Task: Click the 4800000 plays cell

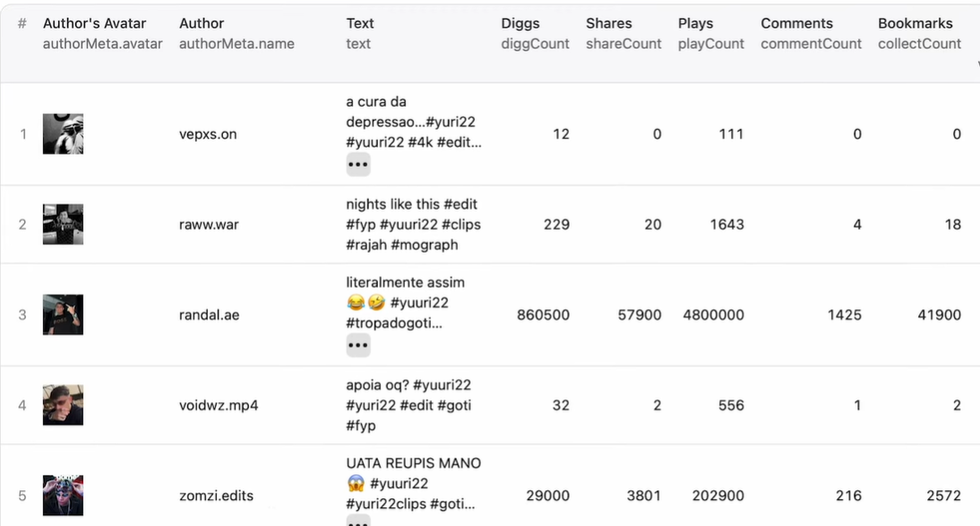Action: coord(713,315)
